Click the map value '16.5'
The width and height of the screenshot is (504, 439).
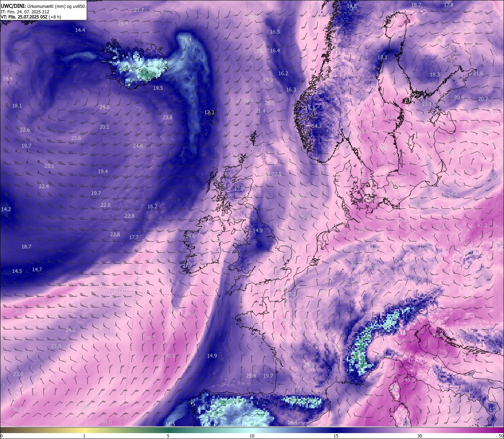[x=275, y=32]
